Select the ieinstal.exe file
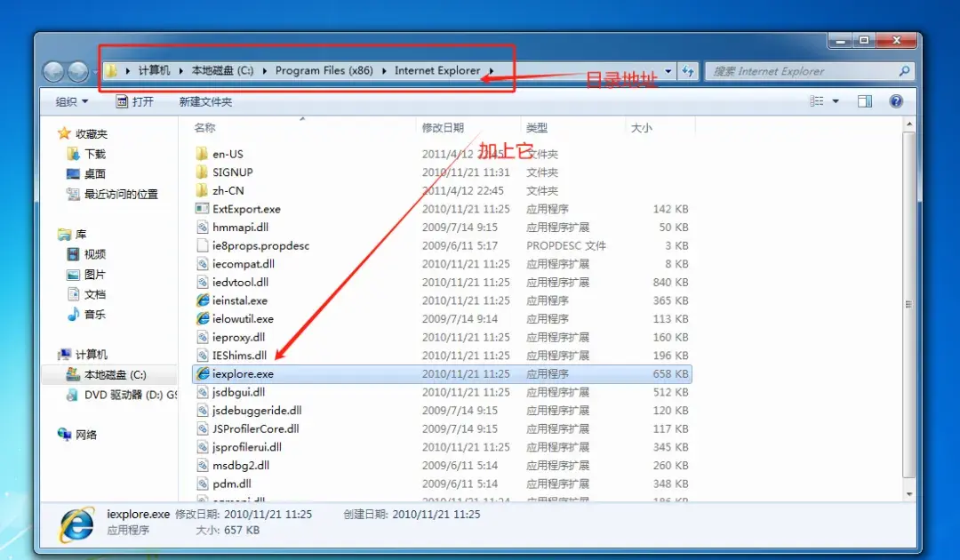960x560 pixels. [239, 300]
